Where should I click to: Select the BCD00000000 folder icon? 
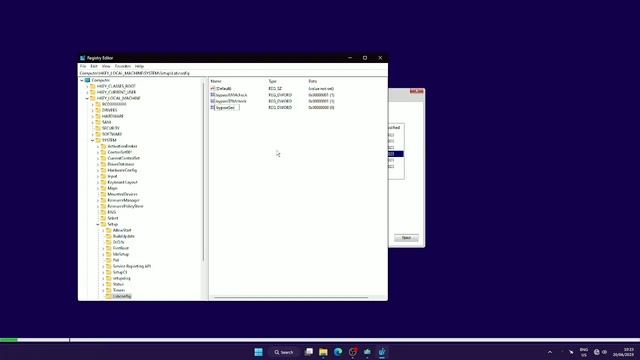(x=98, y=104)
